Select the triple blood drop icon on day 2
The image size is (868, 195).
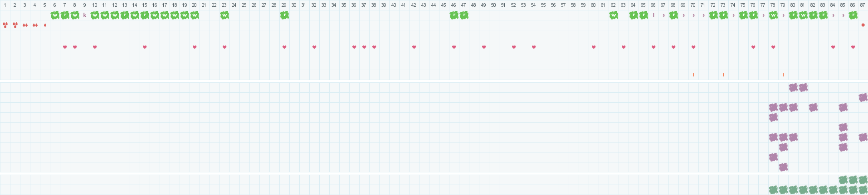coord(15,25)
